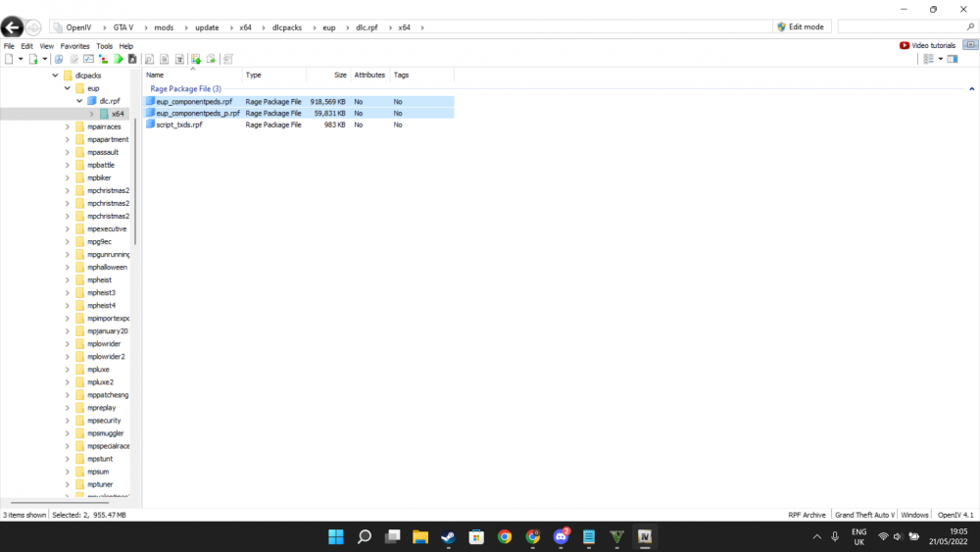The width and height of the screenshot is (980, 552).
Task: Click the dlcpacks breadcrumb in address bar
Action: tap(287, 27)
